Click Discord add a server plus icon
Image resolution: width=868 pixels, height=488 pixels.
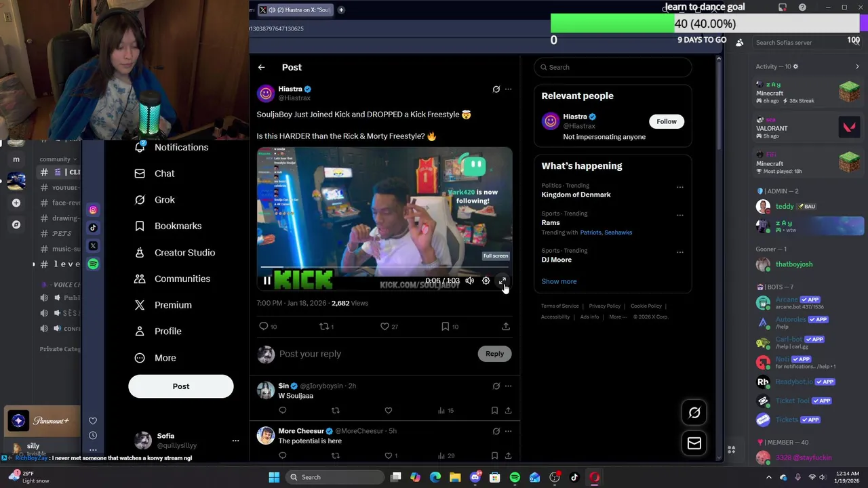coord(16,203)
